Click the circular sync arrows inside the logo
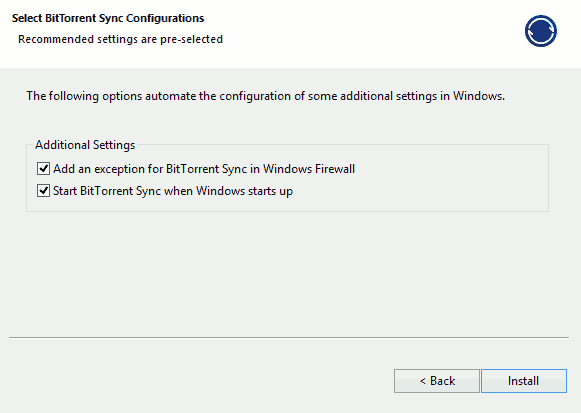This screenshot has width=581, height=413. (541, 31)
